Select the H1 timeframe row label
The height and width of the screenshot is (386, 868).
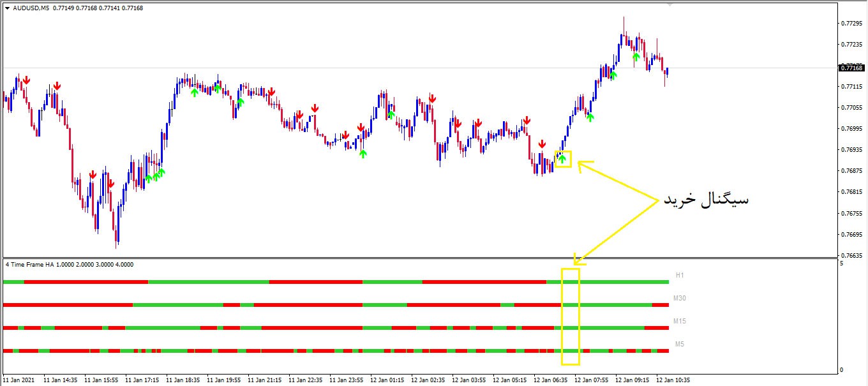click(680, 276)
